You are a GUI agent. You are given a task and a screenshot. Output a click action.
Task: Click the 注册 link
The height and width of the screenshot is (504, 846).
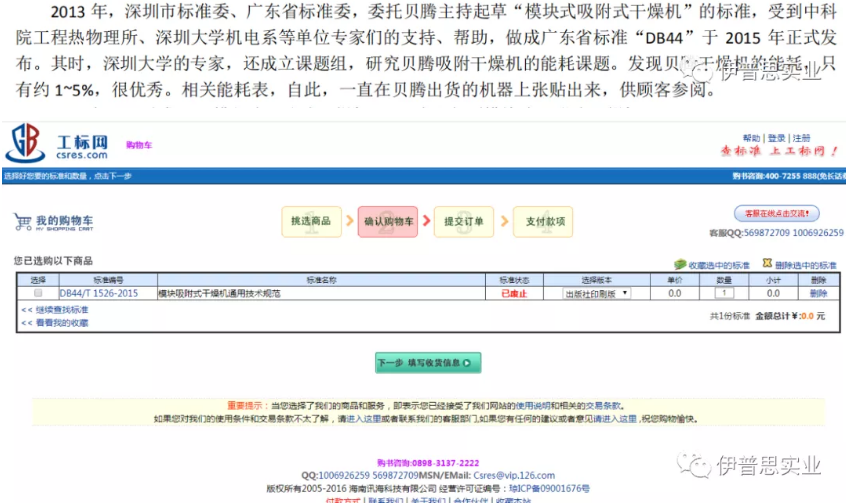(801, 138)
